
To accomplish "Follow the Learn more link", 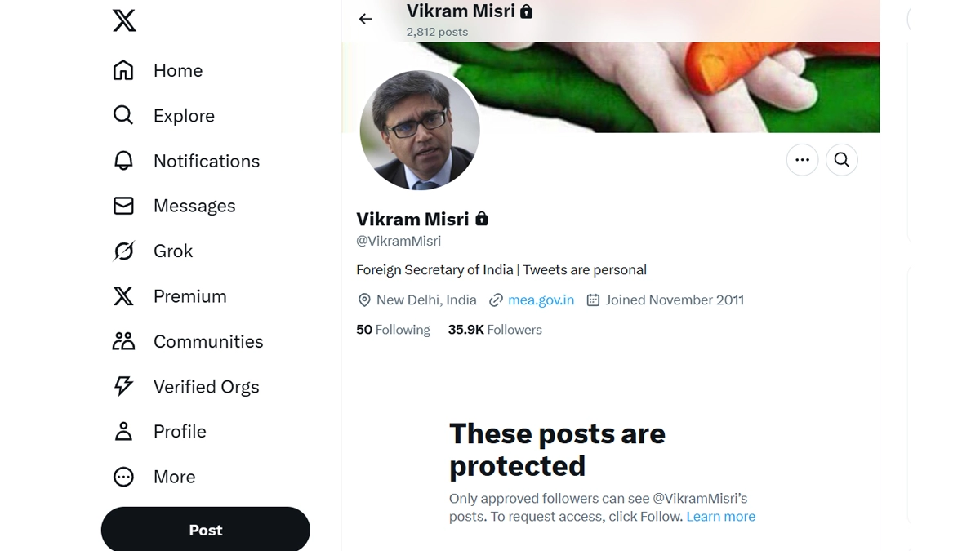I will [720, 517].
